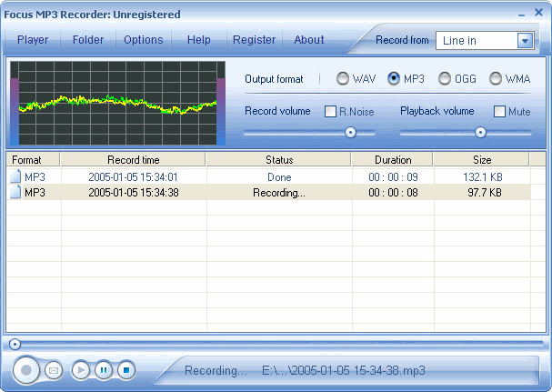The height and width of the screenshot is (392, 552).
Task: Open the Player menu
Action: click(33, 40)
